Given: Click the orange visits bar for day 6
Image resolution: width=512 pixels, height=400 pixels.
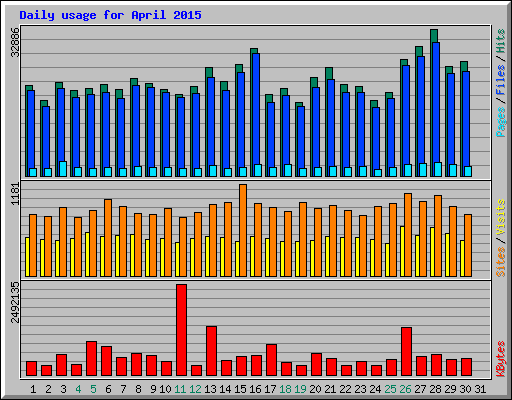Looking at the screenshot, I should point(108,238).
